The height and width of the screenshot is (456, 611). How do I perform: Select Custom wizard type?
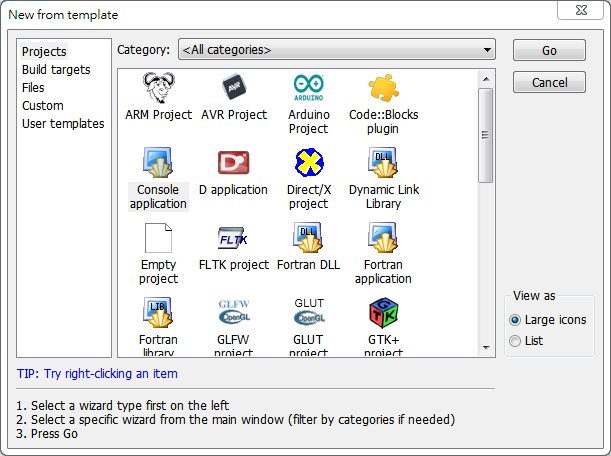pos(43,106)
